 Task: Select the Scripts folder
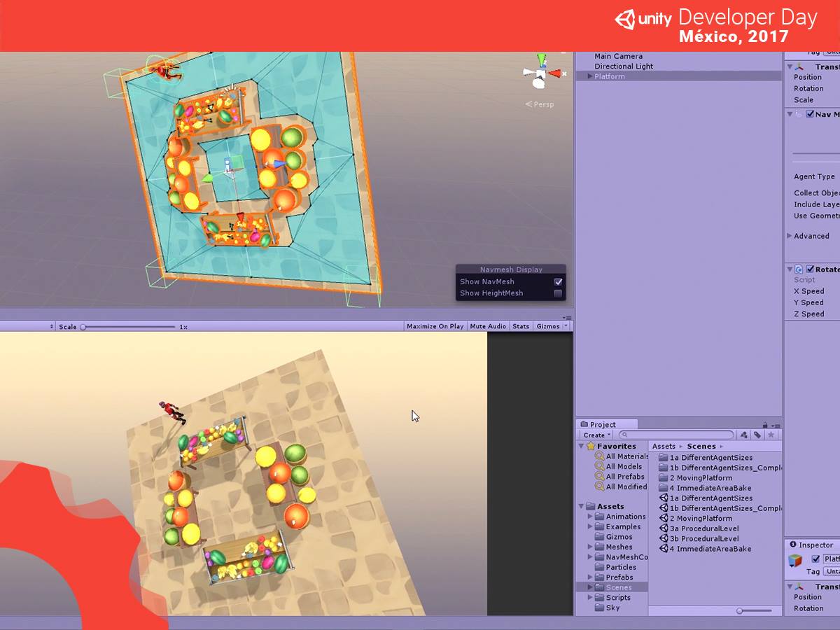pos(618,598)
